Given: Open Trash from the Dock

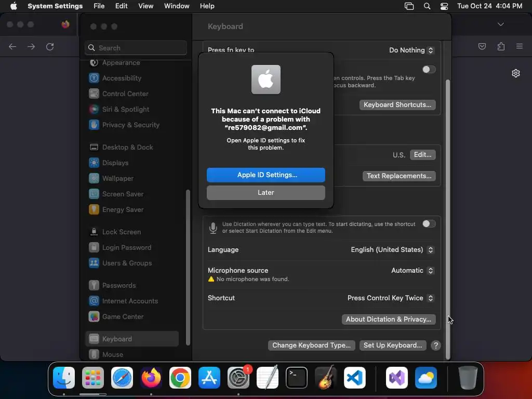Looking at the screenshot, I should [x=468, y=378].
